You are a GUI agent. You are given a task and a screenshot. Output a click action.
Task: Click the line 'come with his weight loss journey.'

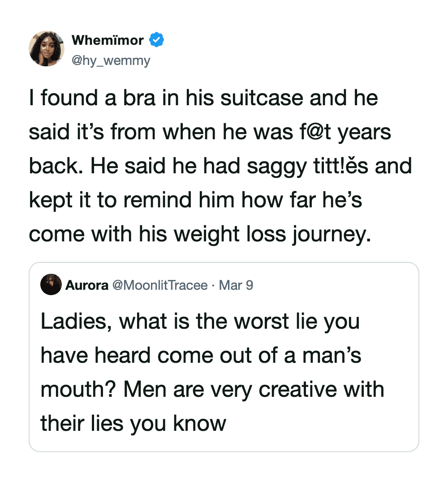pos(200,234)
